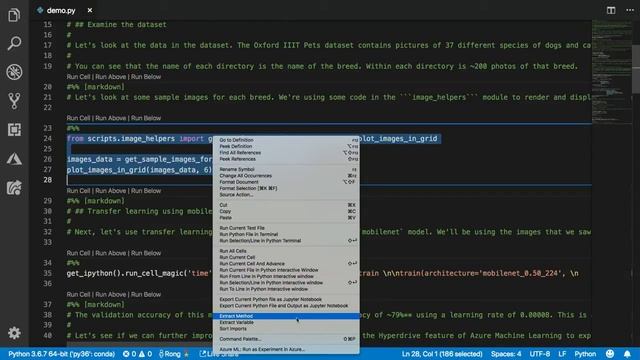The image size is (640, 360).
Task: Open the Live Share activity bar icon
Action: click(14, 188)
